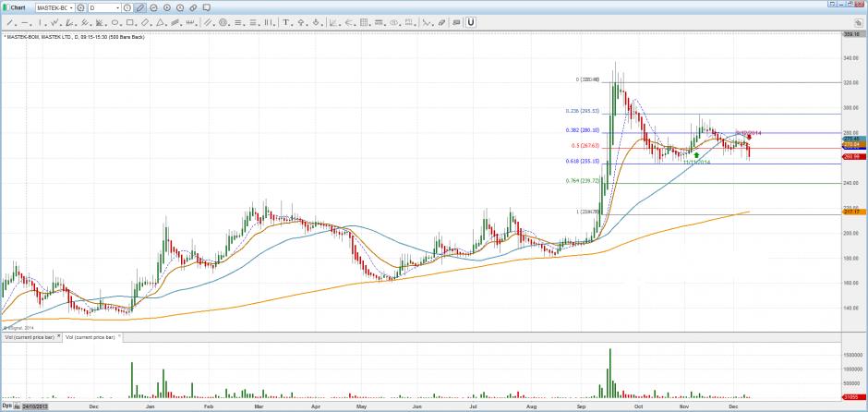Screen dimensions: 868x412
Task: Click the speech bubble comment icon
Action: (x=207, y=7)
